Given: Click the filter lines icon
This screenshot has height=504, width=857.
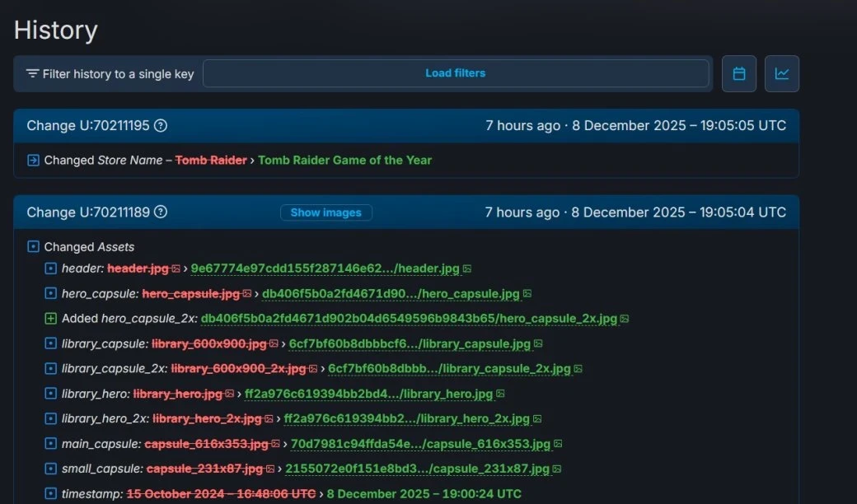Looking at the screenshot, I should pos(32,74).
